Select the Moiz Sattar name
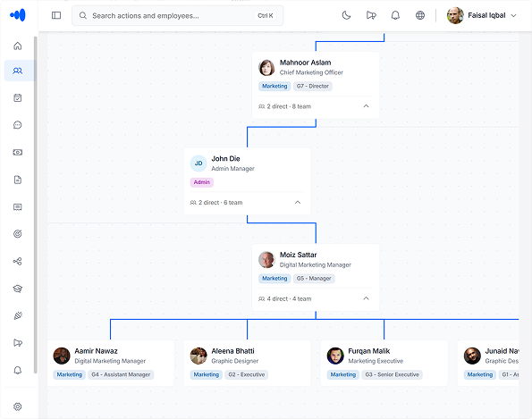532x419 pixels. [299, 255]
